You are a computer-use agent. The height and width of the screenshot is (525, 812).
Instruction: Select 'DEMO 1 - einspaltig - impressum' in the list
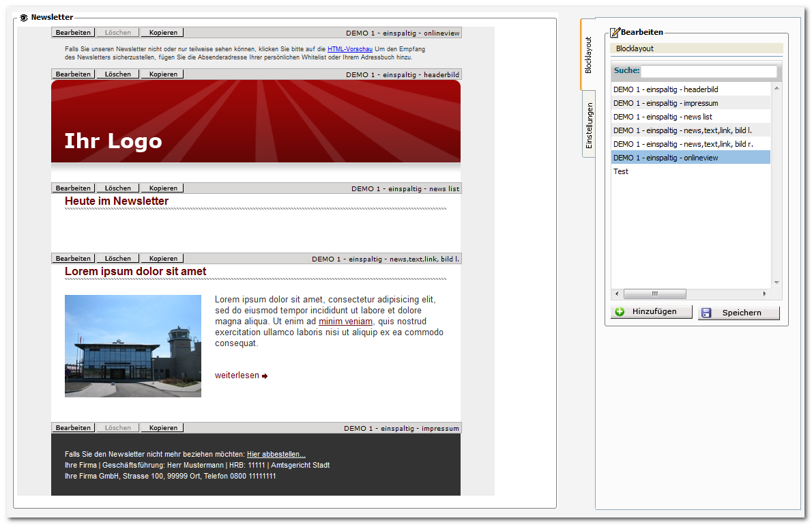pyautogui.click(x=691, y=103)
